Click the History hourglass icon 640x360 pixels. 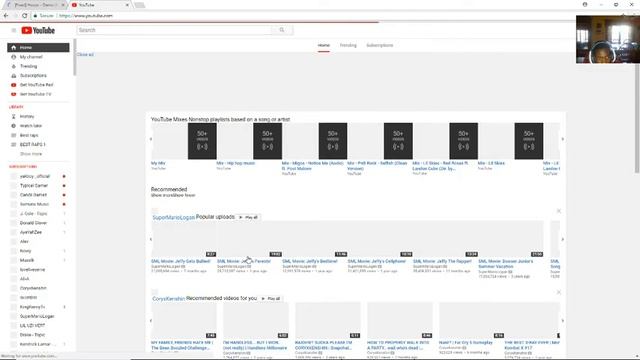[13, 117]
